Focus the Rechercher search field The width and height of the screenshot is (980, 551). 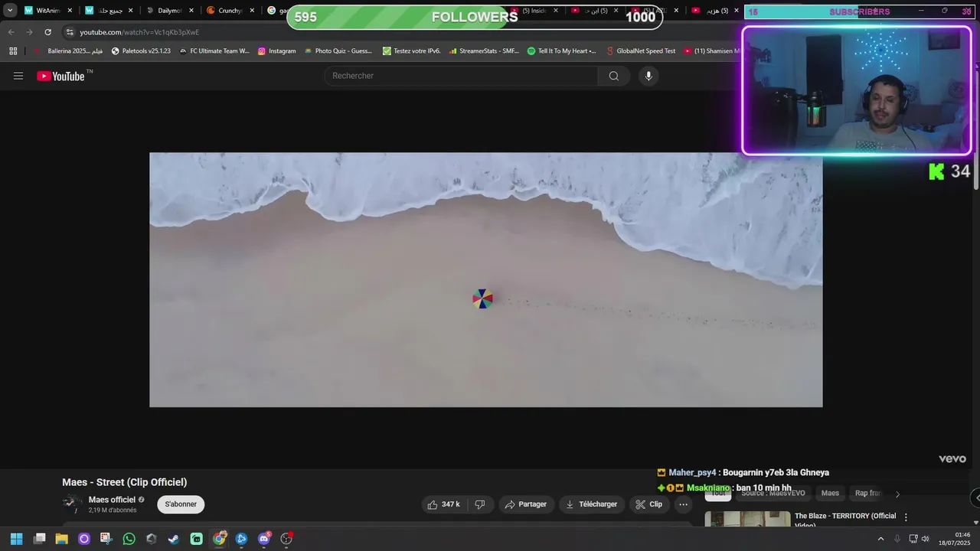(461, 76)
